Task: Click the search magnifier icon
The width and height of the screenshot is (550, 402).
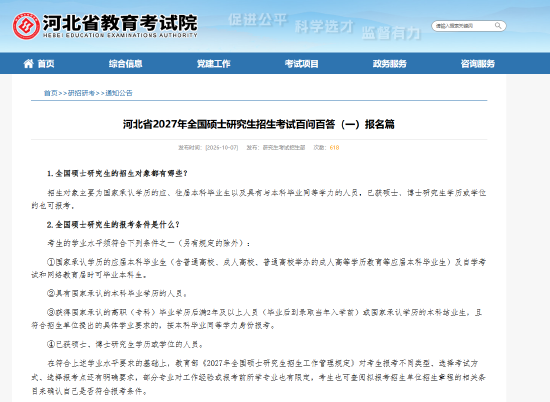Action: (x=498, y=26)
